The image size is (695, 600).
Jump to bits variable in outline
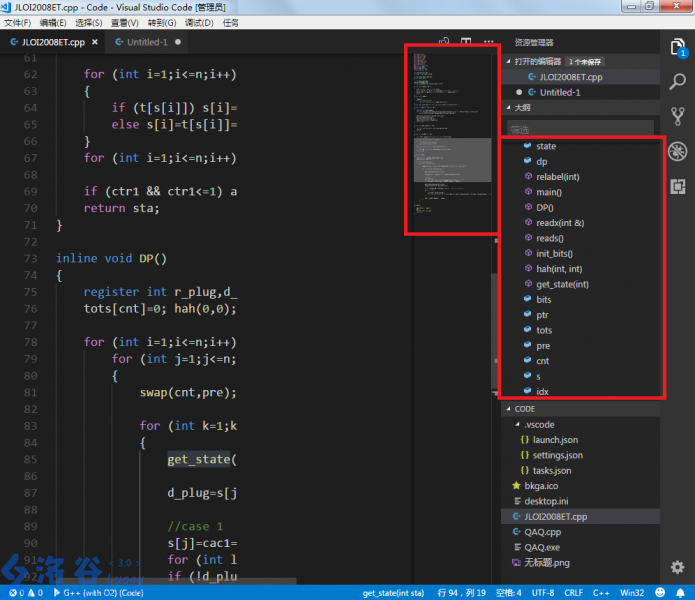click(x=543, y=300)
